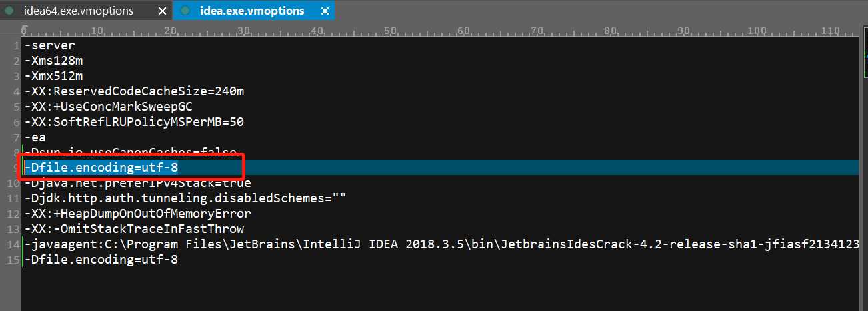Click line number 11 in the gutter
Viewport: 868px width, 311px height.
pyautogui.click(x=13, y=198)
